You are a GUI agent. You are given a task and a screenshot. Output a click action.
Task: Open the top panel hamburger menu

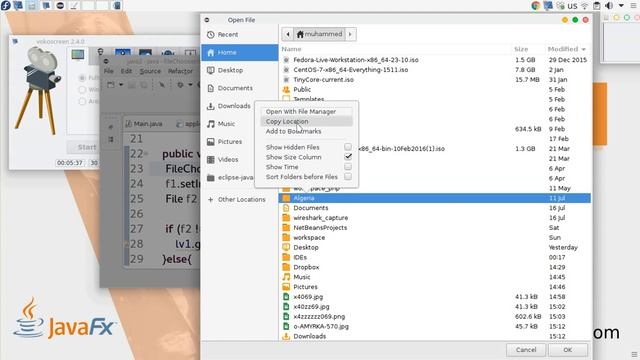[x=634, y=6]
